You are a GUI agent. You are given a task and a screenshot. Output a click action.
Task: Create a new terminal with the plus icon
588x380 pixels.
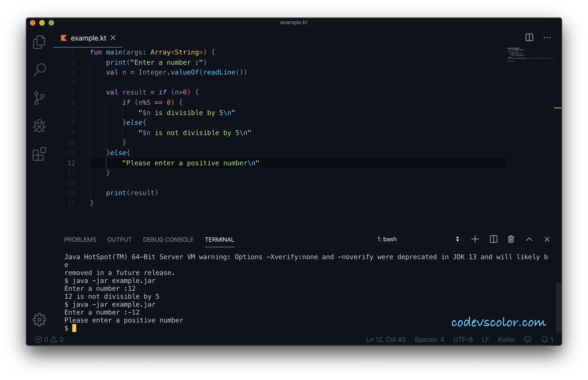click(475, 239)
